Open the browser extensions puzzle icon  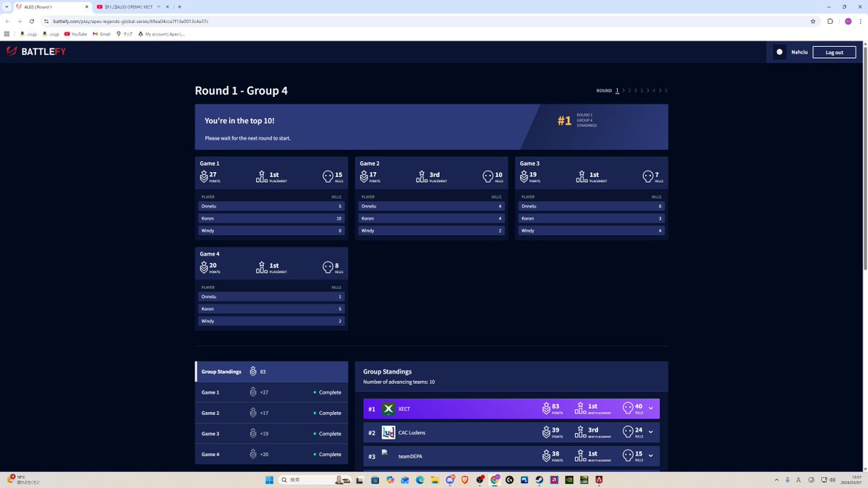coord(830,21)
